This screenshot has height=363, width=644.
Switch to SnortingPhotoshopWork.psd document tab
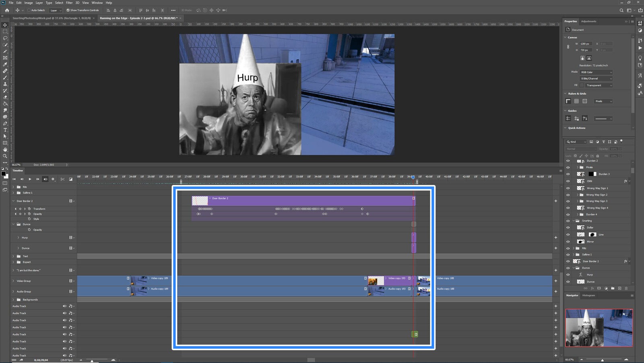click(x=52, y=18)
